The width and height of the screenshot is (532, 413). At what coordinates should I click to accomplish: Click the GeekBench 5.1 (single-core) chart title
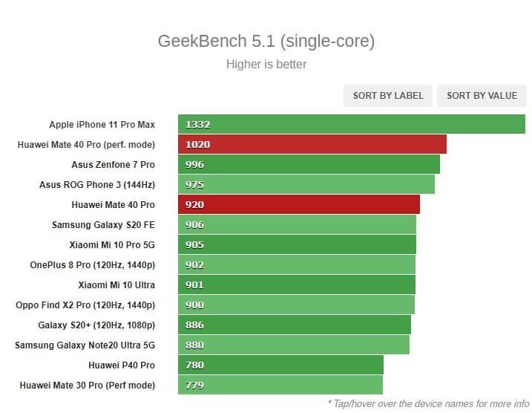[x=266, y=41]
